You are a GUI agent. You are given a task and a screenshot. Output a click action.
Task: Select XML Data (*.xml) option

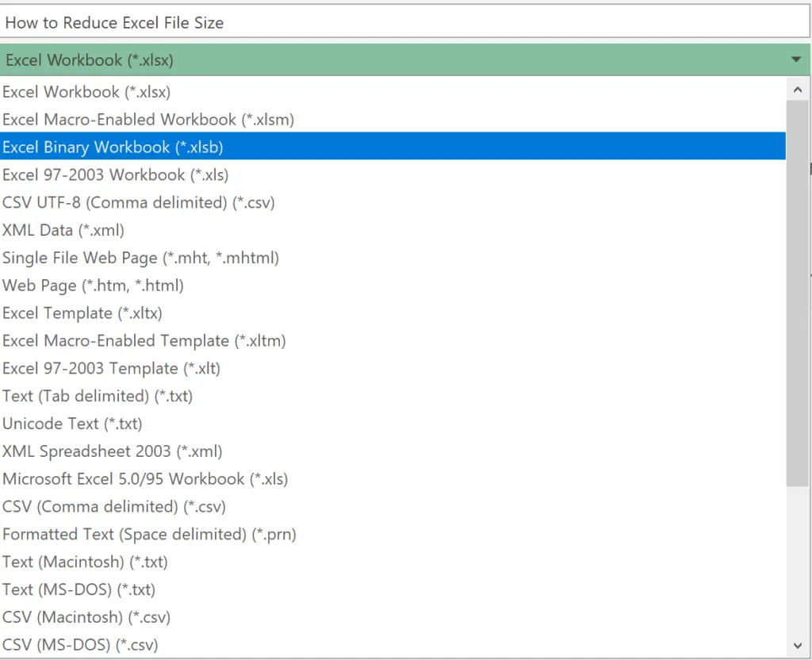(x=393, y=230)
